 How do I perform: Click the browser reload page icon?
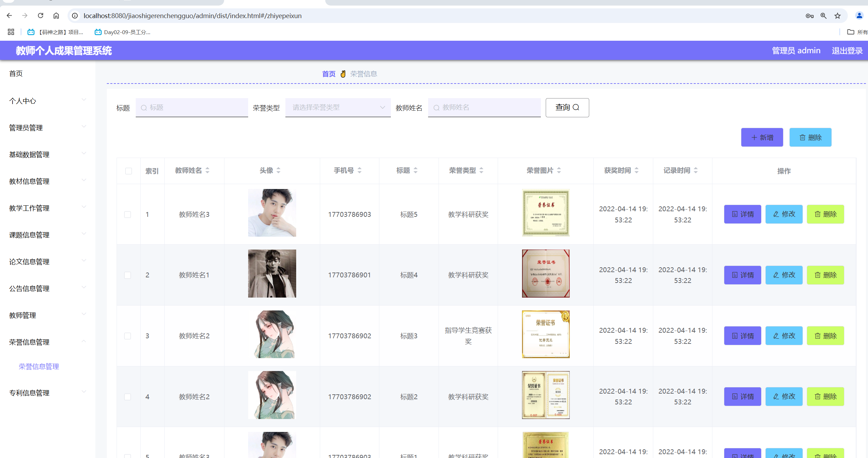pyautogui.click(x=41, y=16)
